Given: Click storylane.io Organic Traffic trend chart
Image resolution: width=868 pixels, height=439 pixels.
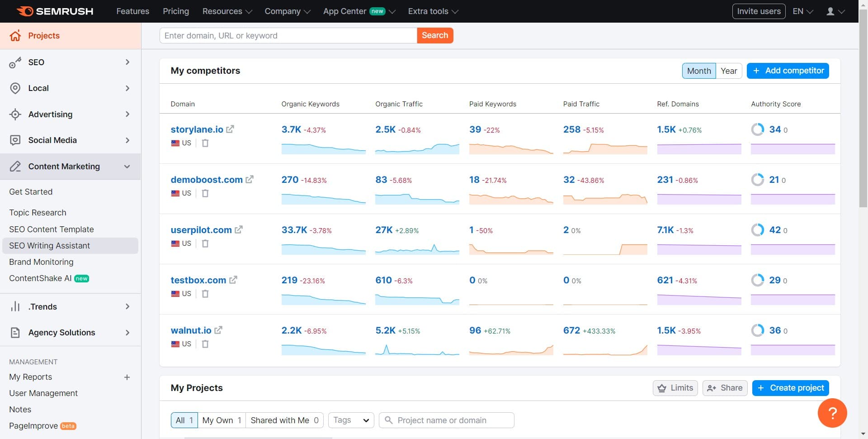Looking at the screenshot, I should (417, 148).
